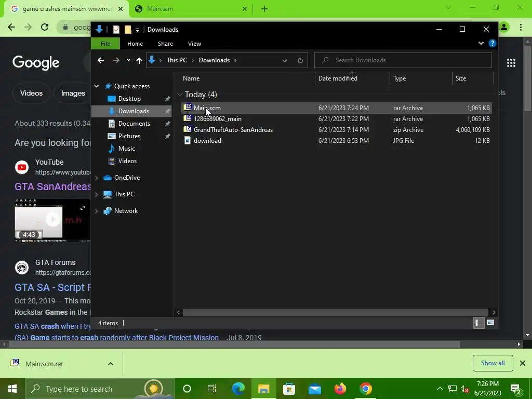Open the View ribbon tab
The height and width of the screenshot is (399, 532).
click(194, 44)
